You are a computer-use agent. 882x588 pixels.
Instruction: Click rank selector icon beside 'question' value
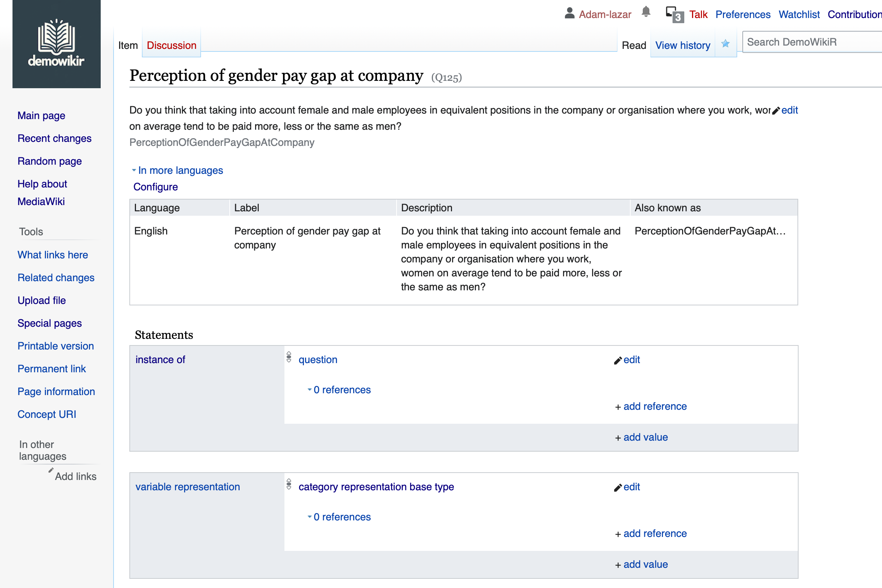coord(289,357)
